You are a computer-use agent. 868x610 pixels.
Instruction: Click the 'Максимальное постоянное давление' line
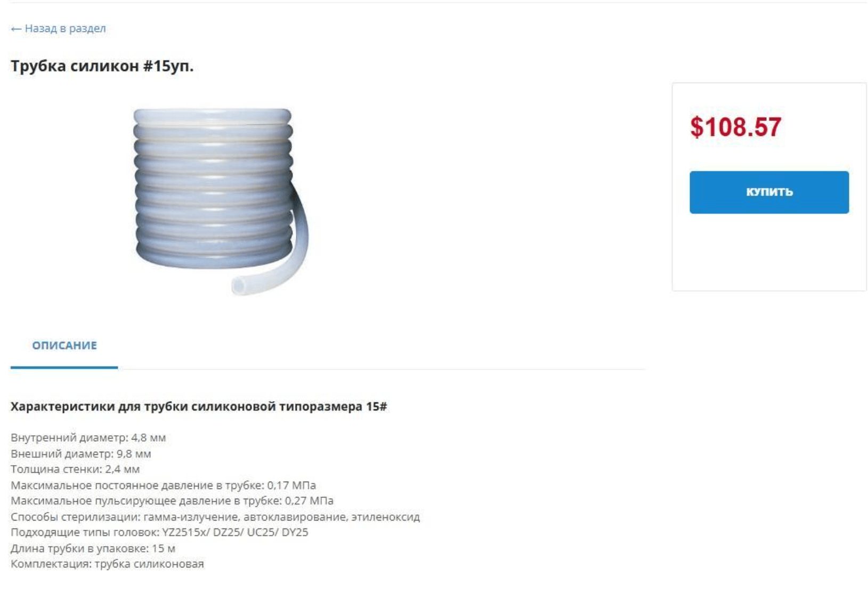pos(163,485)
